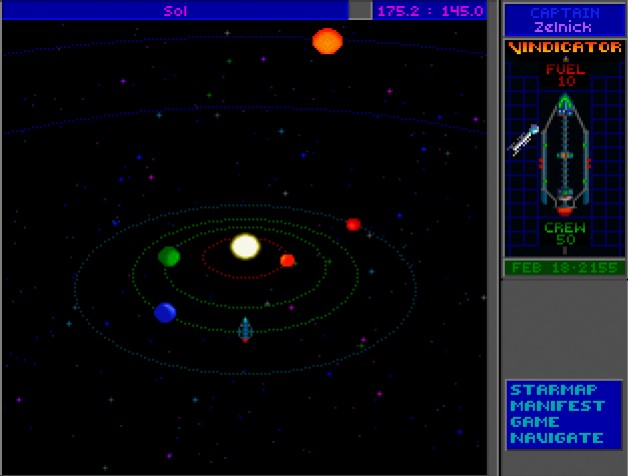The height and width of the screenshot is (476, 628).
Task: Click the CAPTAIN label
Action: (565, 13)
